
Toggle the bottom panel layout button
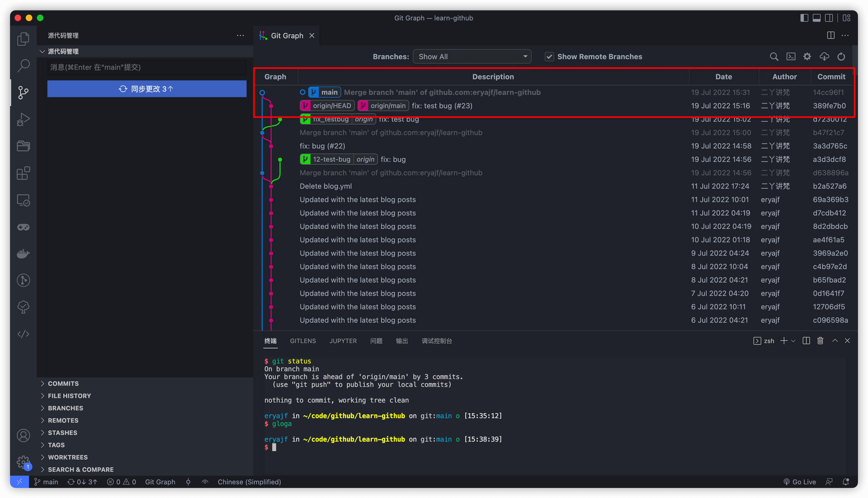tap(816, 18)
